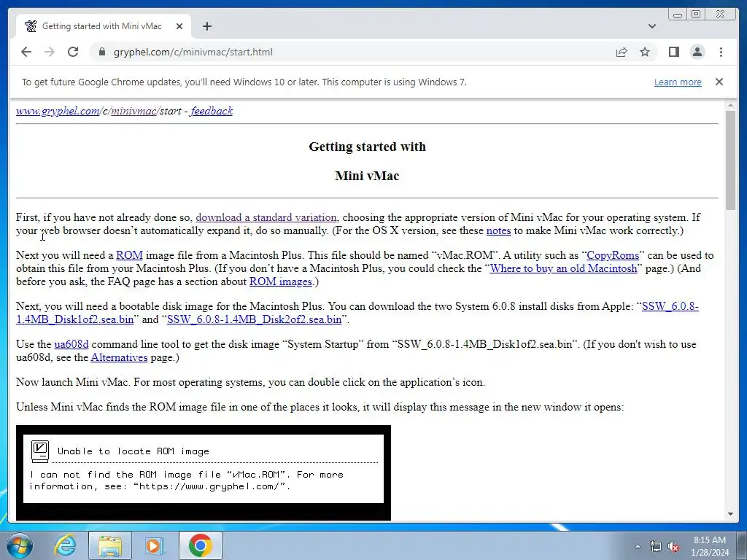Select the Getting started with Mini vMac tab

tap(103, 26)
